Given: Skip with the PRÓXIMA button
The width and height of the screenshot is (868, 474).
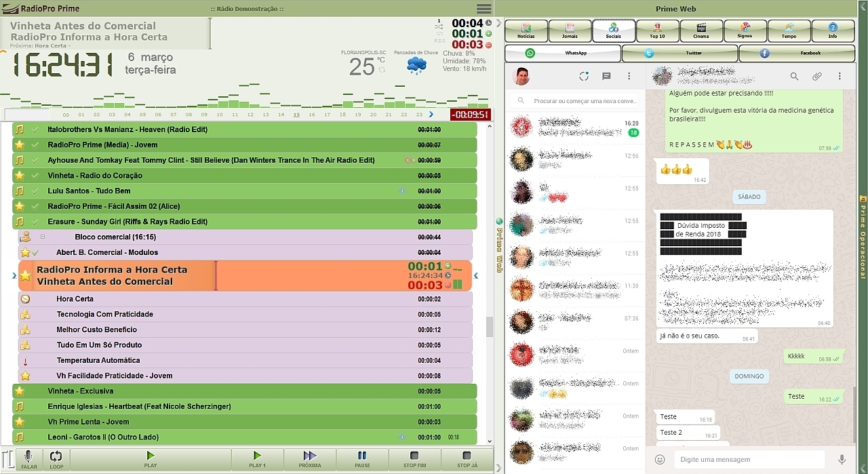Looking at the screenshot, I should tap(310, 460).
